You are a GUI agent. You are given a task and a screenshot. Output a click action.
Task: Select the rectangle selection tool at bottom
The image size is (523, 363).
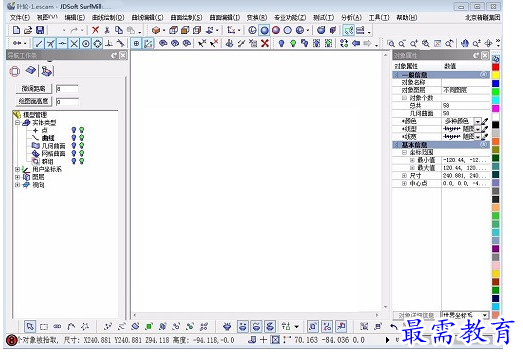click(x=44, y=326)
